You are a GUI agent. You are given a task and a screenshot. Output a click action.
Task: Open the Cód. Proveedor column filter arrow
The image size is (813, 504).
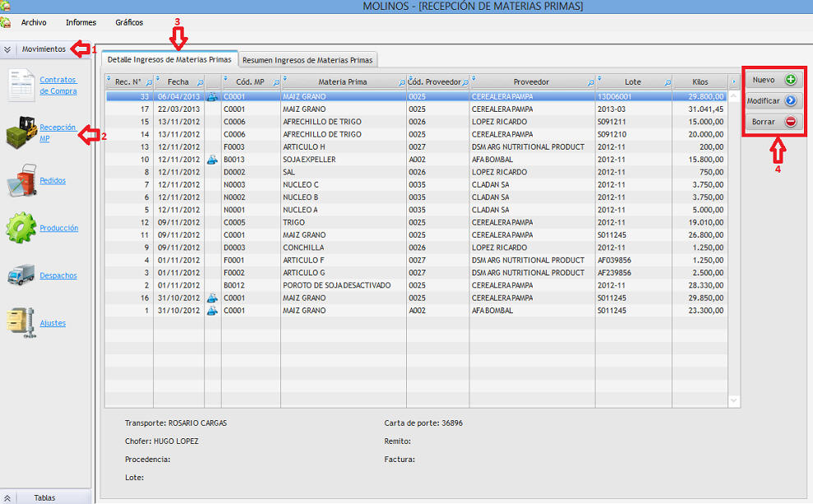(410, 78)
